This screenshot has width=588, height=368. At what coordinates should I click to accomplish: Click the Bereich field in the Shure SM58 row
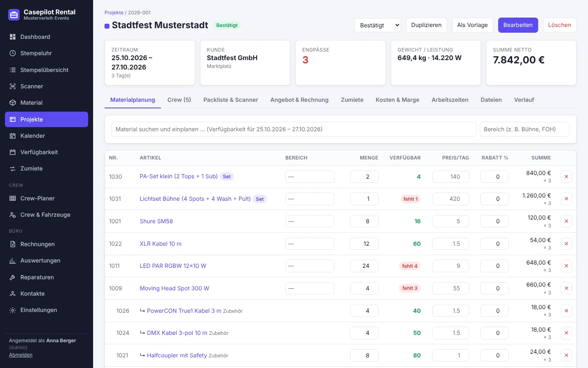(310, 221)
